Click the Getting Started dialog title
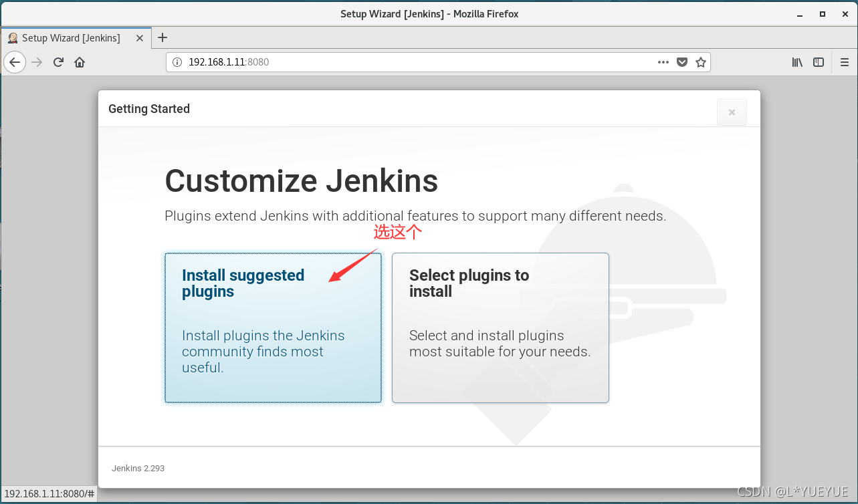 coord(149,109)
